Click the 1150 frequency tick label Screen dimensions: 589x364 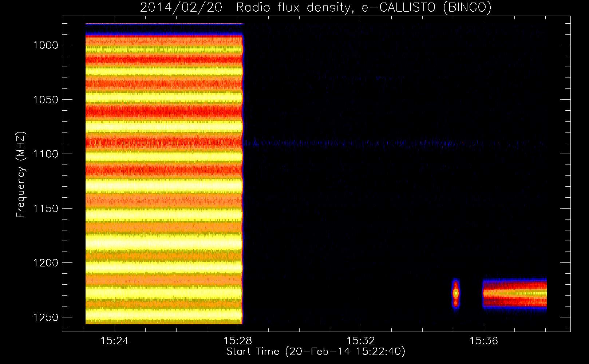click(x=46, y=209)
